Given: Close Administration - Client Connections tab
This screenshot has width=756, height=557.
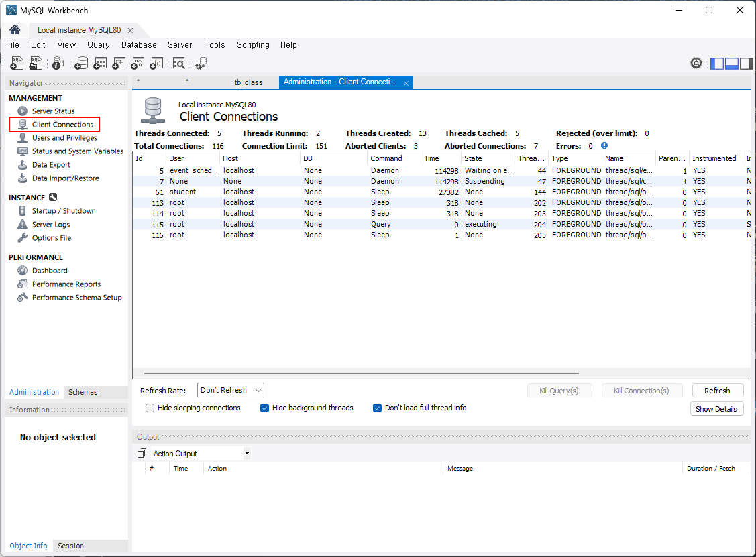Looking at the screenshot, I should pos(406,83).
